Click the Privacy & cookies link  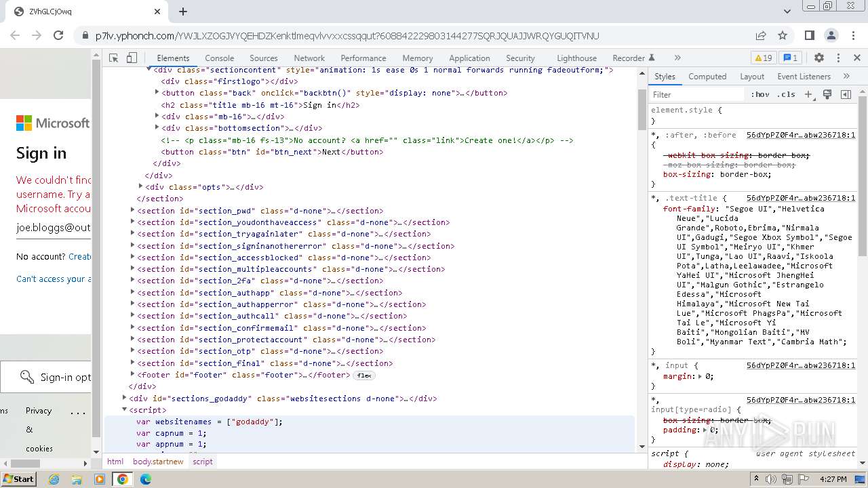[x=39, y=430]
